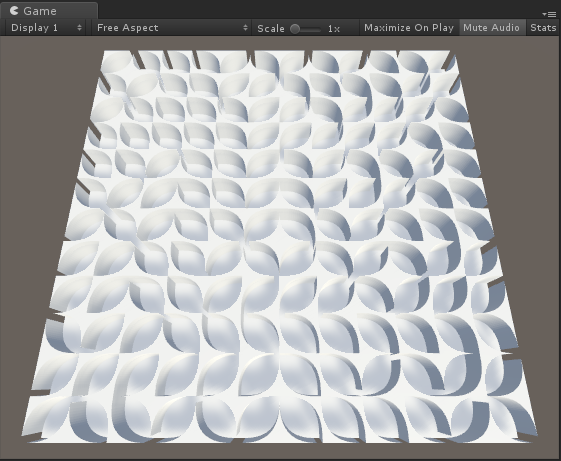Click the Pac-Man icon on Game tab

pyautogui.click(x=14, y=10)
